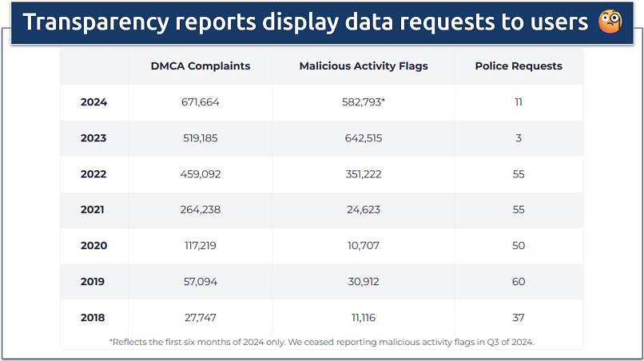Click the 642,515 malicious activity value
The width and height of the screenshot is (644, 361).
coord(363,138)
